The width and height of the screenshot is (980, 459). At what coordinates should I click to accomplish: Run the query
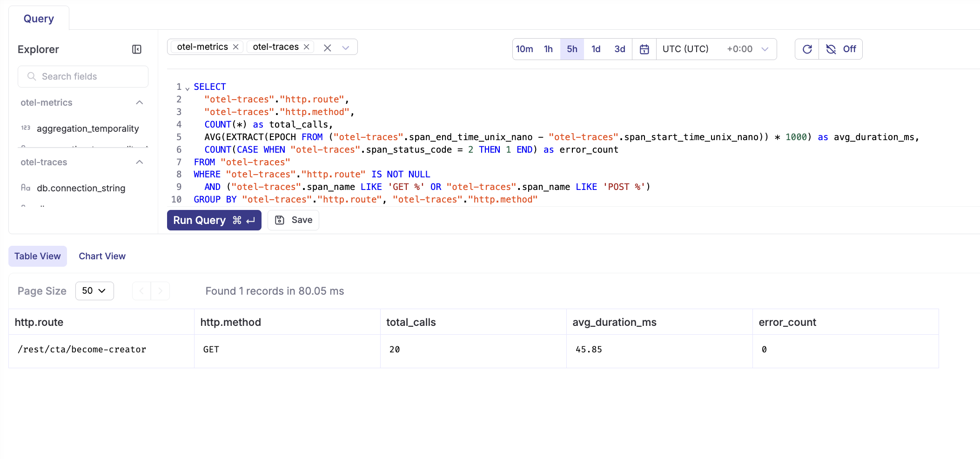pos(214,220)
